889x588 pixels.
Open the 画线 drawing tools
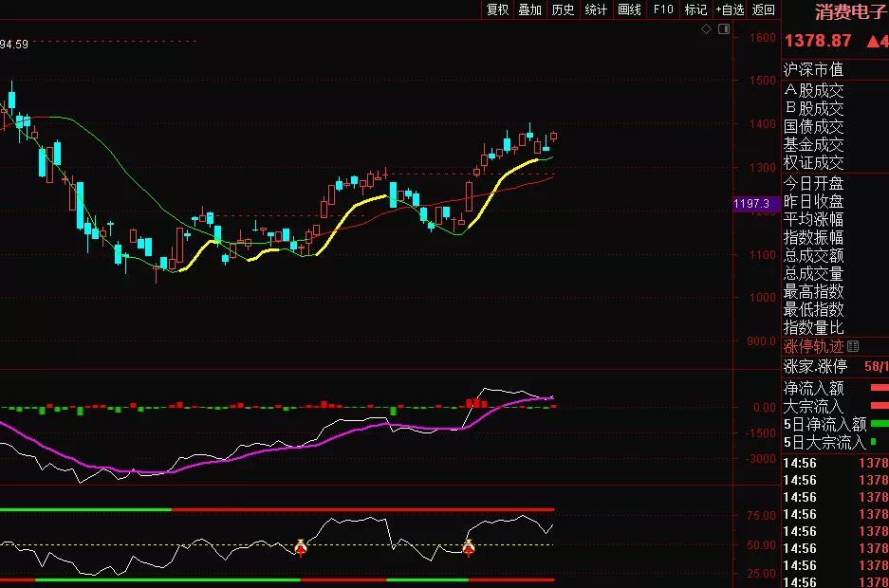tap(630, 9)
